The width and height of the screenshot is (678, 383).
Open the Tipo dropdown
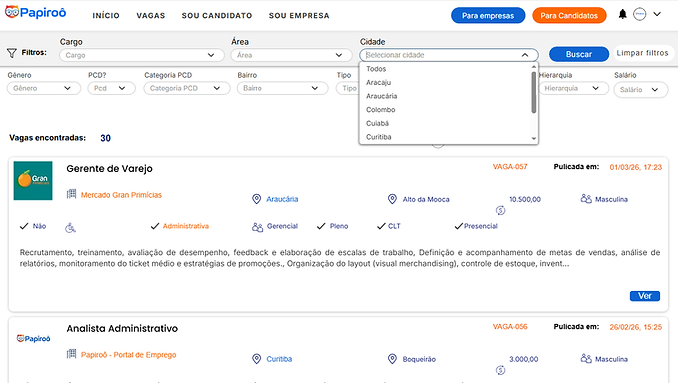pos(347,88)
